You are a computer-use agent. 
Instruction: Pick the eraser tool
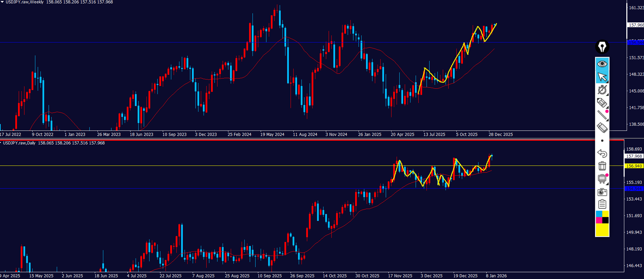coord(602,128)
